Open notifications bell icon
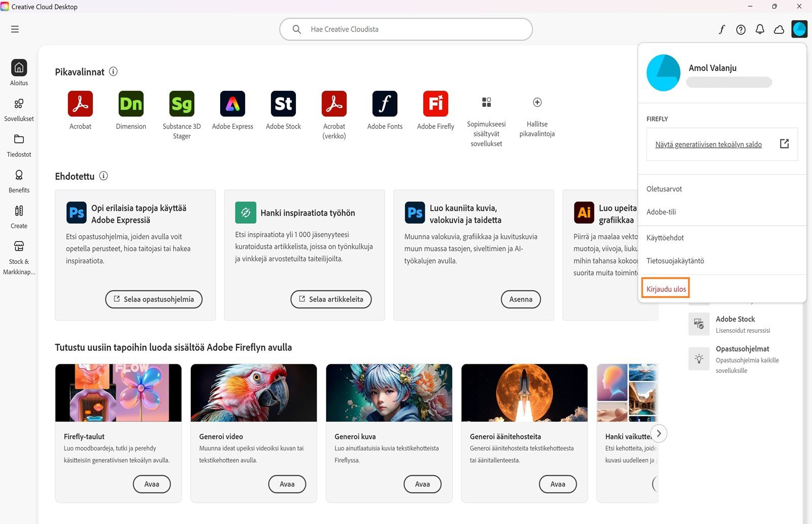 coord(760,29)
